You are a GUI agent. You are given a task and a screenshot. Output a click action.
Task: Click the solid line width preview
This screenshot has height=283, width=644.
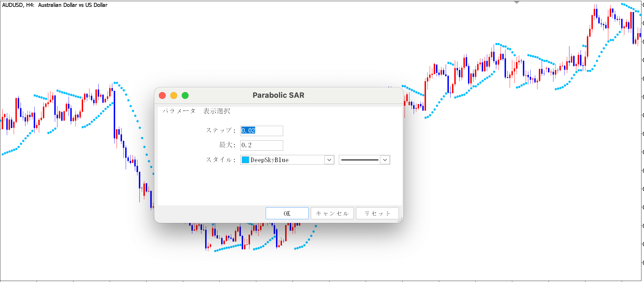click(360, 160)
